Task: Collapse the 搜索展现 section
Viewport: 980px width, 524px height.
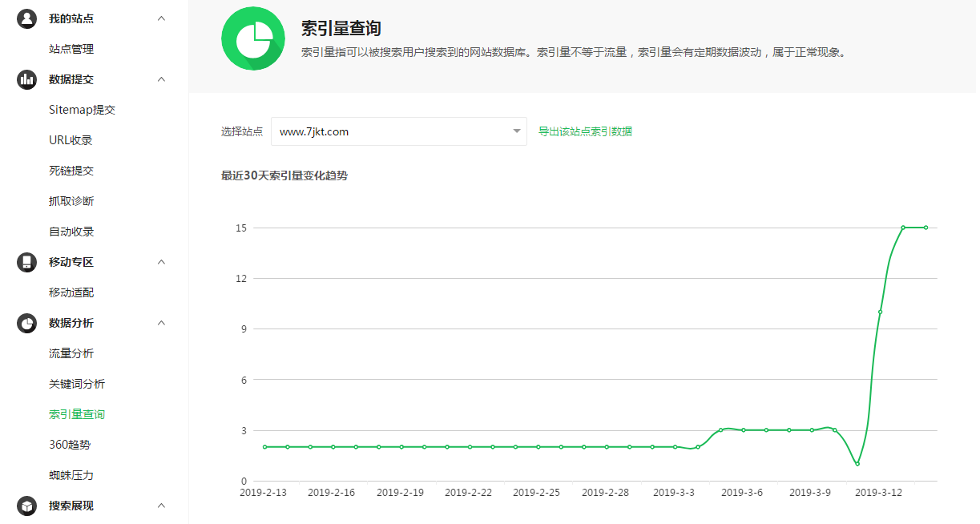Action: click(x=161, y=505)
